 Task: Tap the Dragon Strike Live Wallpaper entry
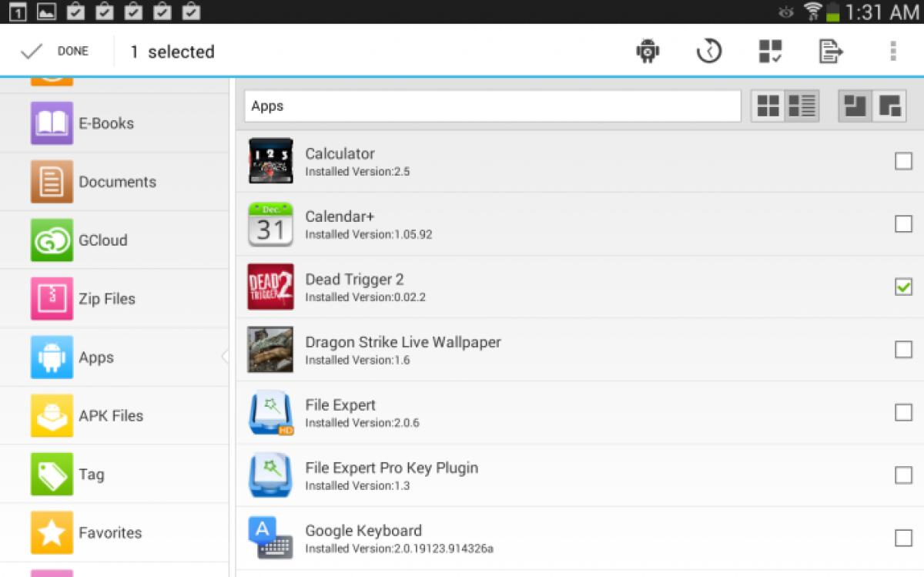click(403, 350)
